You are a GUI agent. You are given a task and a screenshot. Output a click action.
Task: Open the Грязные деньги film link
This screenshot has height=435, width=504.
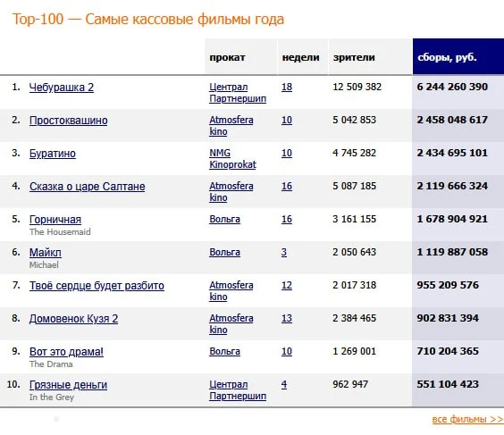(68, 385)
